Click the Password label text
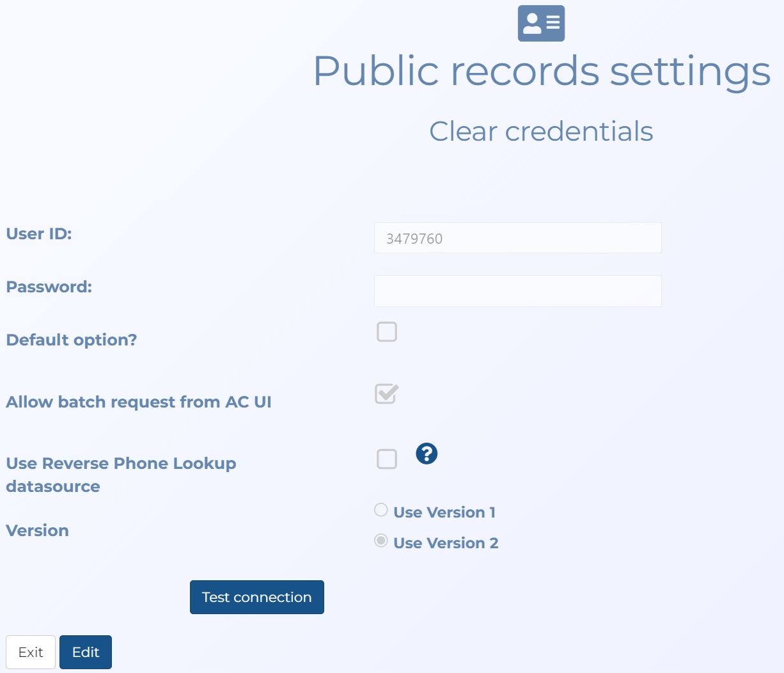 (49, 287)
